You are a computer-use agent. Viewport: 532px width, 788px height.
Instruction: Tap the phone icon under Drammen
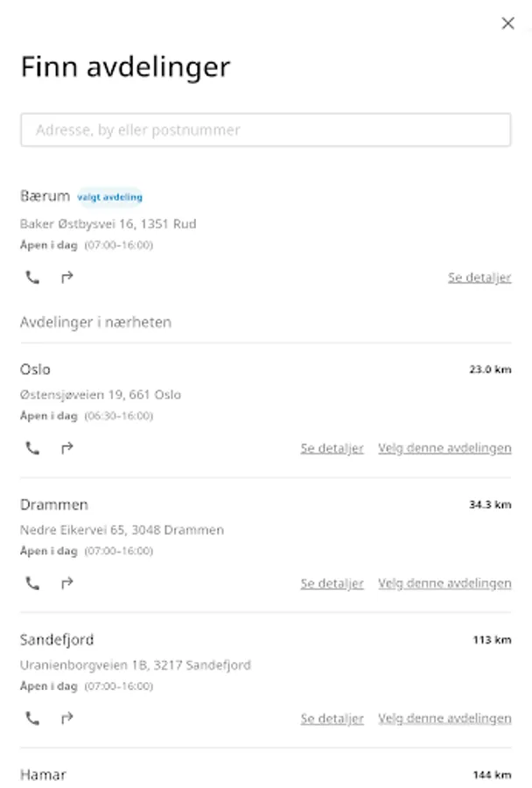click(x=32, y=583)
